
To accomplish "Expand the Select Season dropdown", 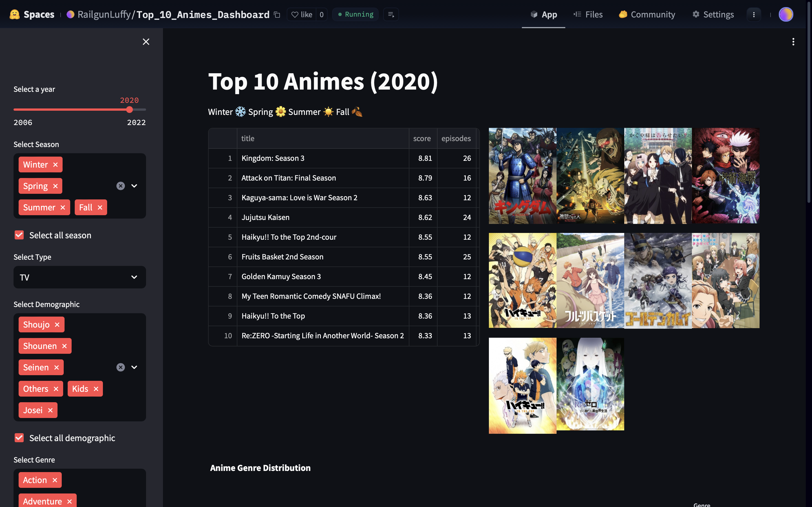I will tap(134, 186).
